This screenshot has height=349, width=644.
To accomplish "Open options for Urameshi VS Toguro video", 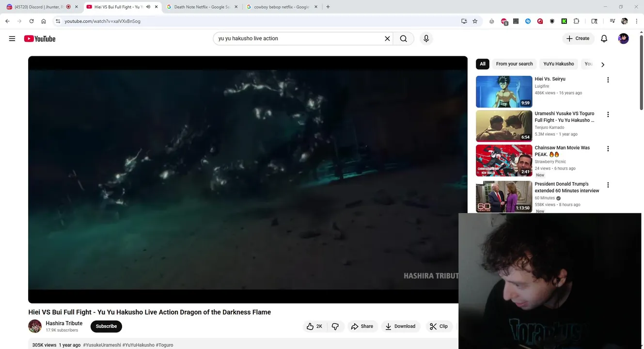I will pyautogui.click(x=608, y=114).
